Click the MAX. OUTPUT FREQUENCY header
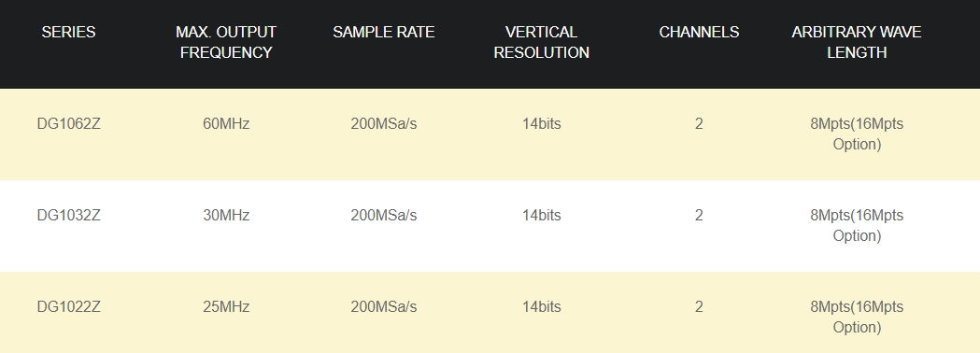980x353 pixels. (x=226, y=42)
